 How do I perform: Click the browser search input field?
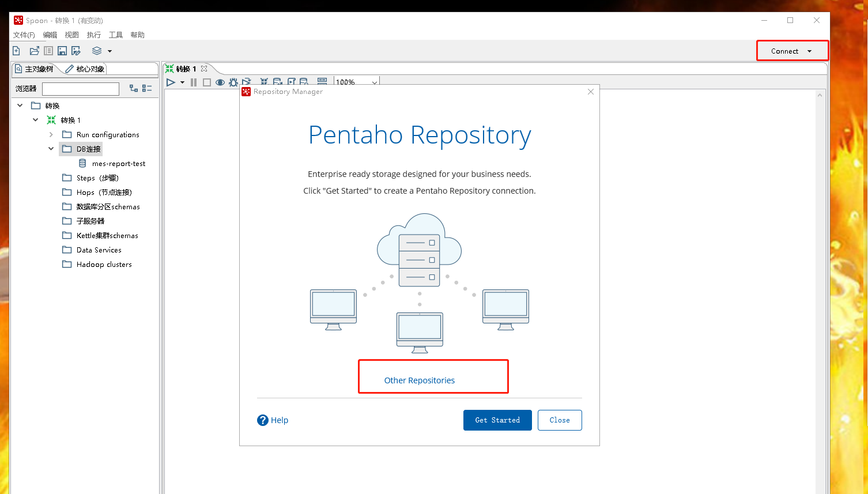point(81,89)
